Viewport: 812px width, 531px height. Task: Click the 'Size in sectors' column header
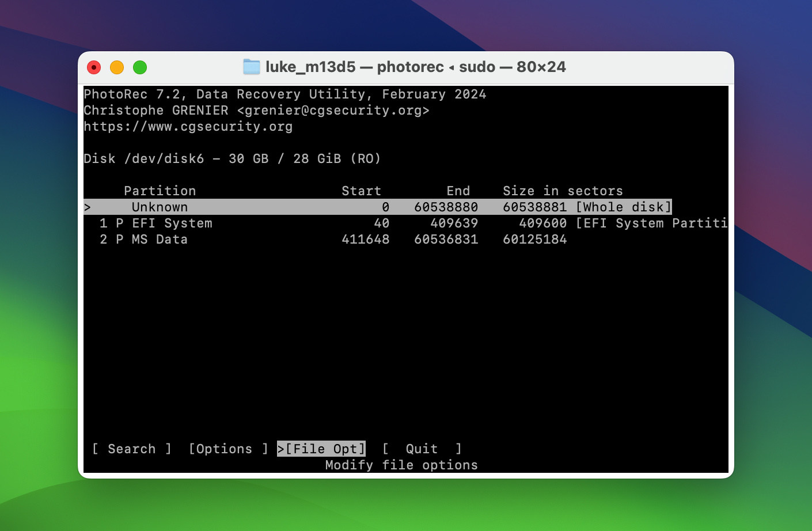click(563, 191)
